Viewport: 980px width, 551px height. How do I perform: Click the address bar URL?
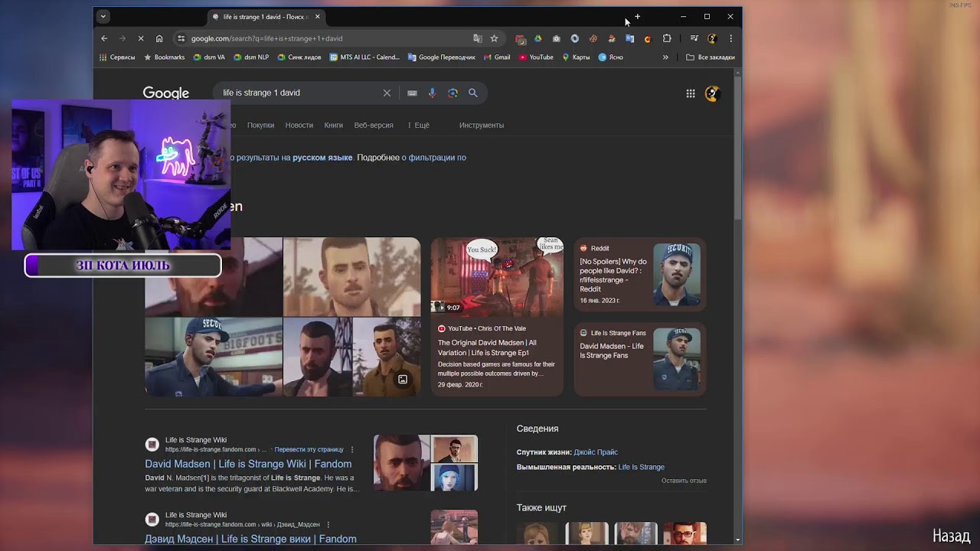[267, 38]
